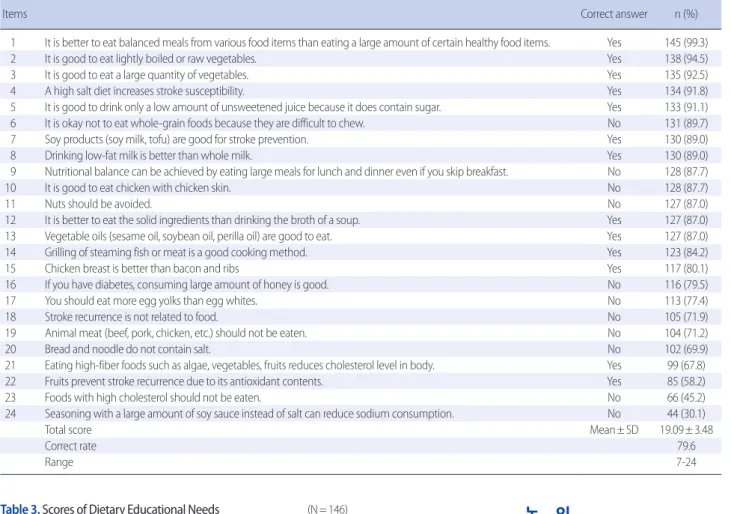Click the value '44 (30.1)'

coord(686,414)
